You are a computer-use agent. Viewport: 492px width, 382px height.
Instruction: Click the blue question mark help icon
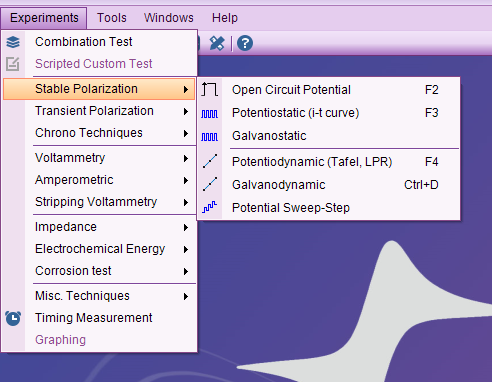click(245, 43)
